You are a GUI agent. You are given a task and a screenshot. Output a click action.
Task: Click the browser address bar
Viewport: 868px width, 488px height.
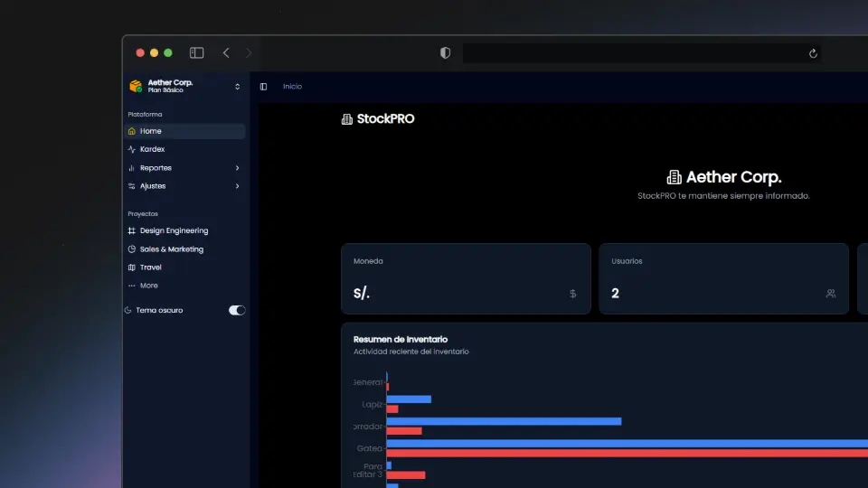(x=642, y=53)
